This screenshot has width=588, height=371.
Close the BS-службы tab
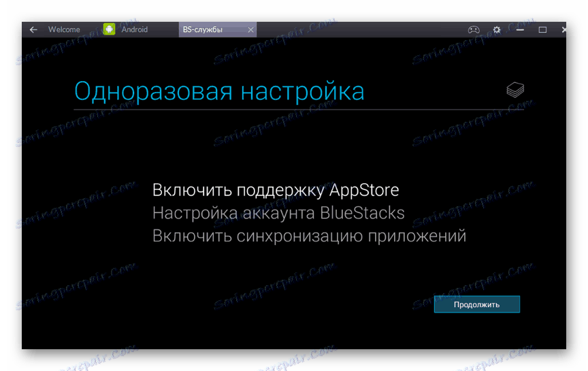coord(251,30)
